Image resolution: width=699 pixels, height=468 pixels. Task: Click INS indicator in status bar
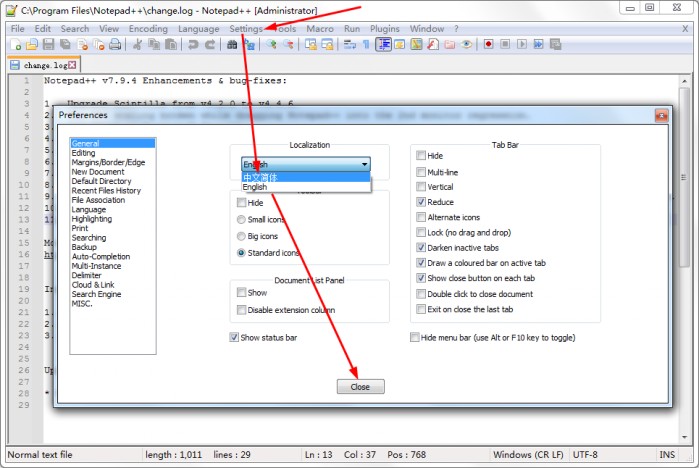point(667,455)
